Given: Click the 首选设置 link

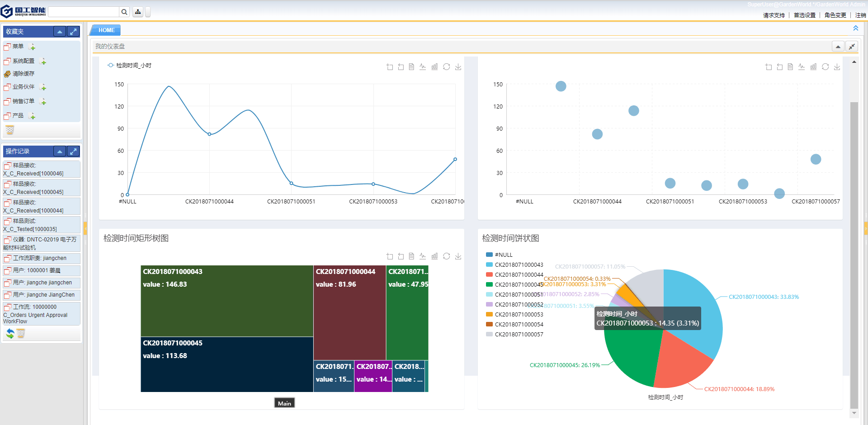Looking at the screenshot, I should coord(805,15).
